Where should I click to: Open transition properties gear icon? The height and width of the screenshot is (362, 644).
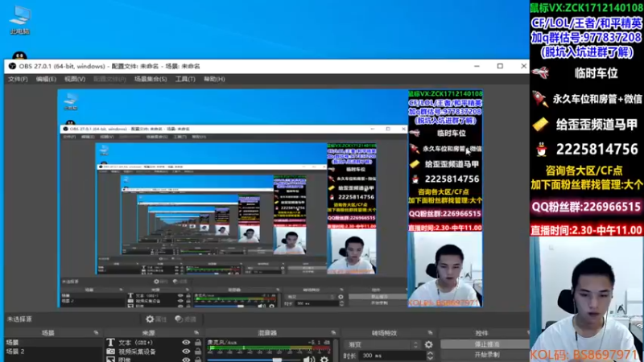[428, 345]
